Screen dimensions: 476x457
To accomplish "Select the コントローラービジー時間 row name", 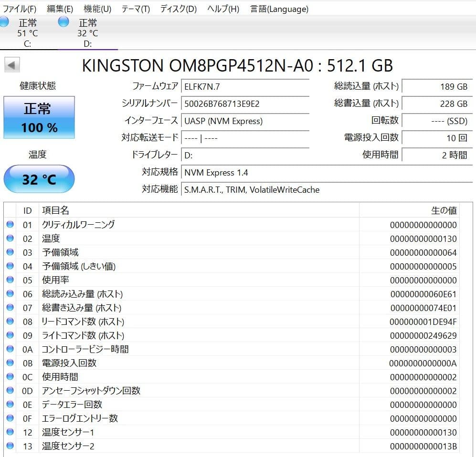I will [85, 349].
